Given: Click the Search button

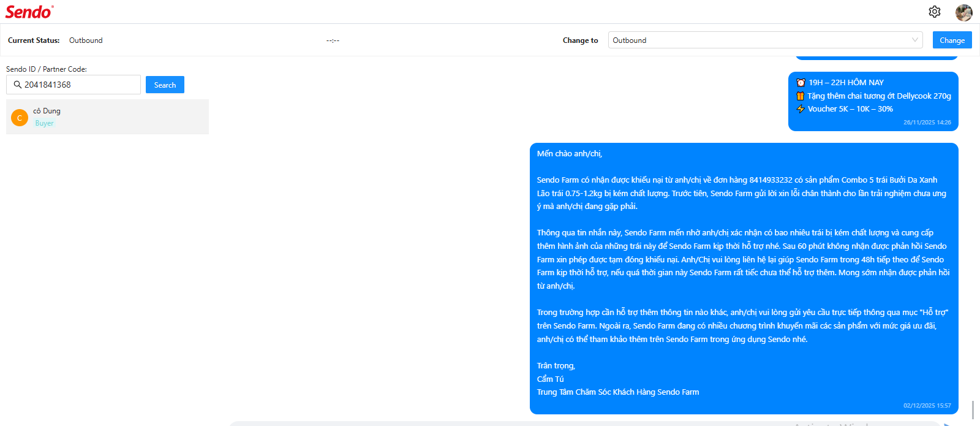Looking at the screenshot, I should 165,85.
